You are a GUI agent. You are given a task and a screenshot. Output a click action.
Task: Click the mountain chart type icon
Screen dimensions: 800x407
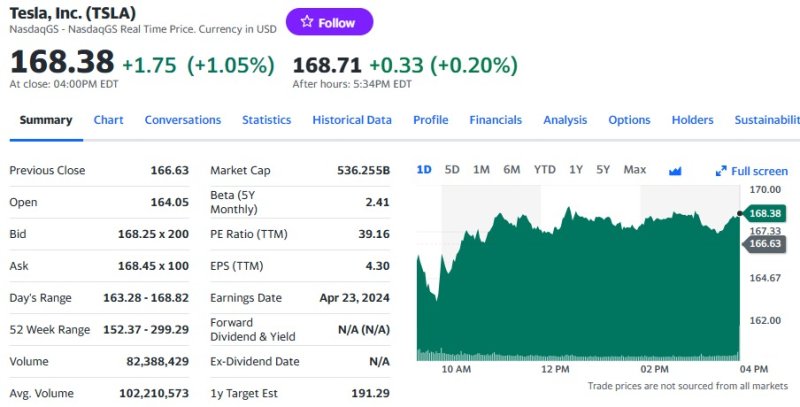coord(675,170)
